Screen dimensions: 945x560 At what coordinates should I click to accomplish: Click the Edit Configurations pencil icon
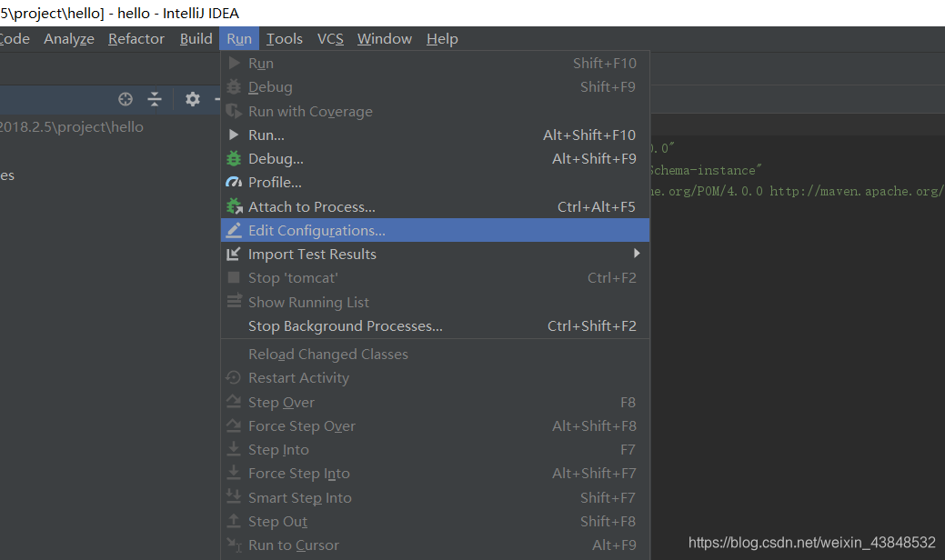(235, 230)
